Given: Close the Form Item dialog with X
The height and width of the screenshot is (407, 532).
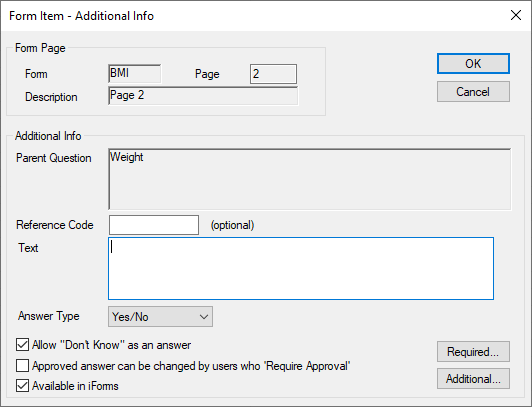Looking at the screenshot, I should (x=516, y=15).
